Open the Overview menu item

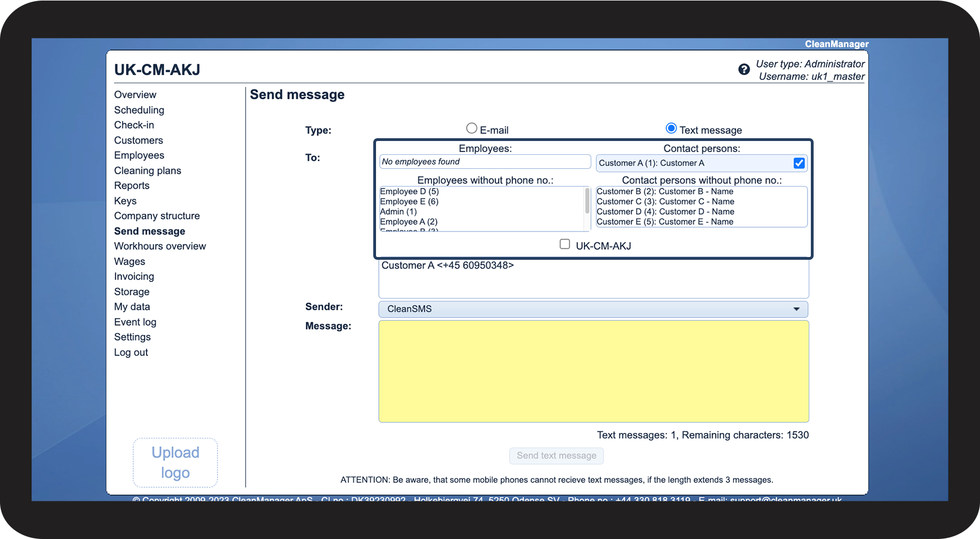135,95
